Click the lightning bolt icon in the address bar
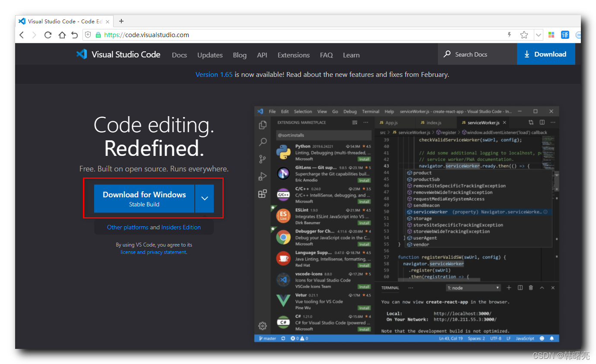Screen dimensions: 596x364 coord(510,35)
